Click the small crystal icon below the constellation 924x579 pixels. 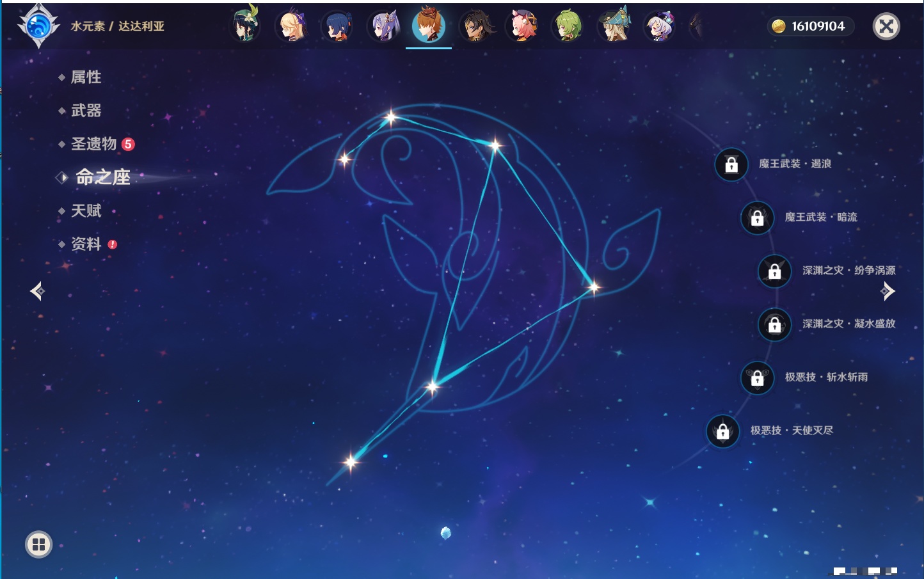point(446,532)
